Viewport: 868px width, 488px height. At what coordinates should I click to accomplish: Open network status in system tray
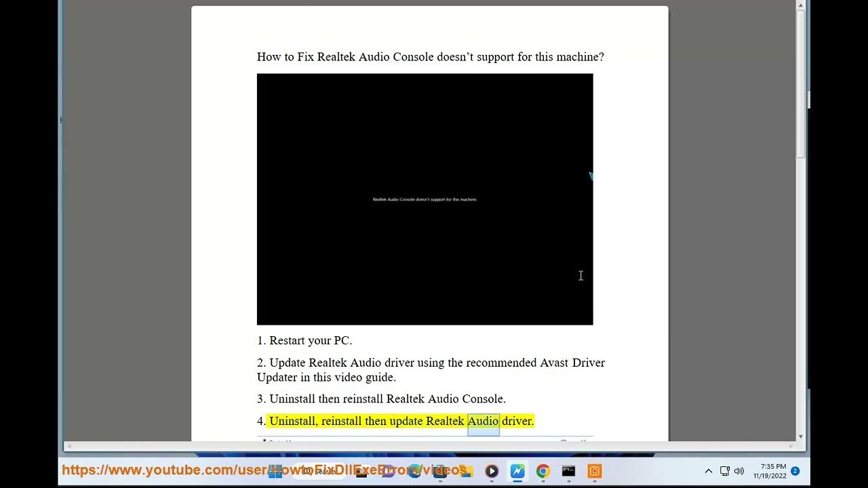click(724, 471)
